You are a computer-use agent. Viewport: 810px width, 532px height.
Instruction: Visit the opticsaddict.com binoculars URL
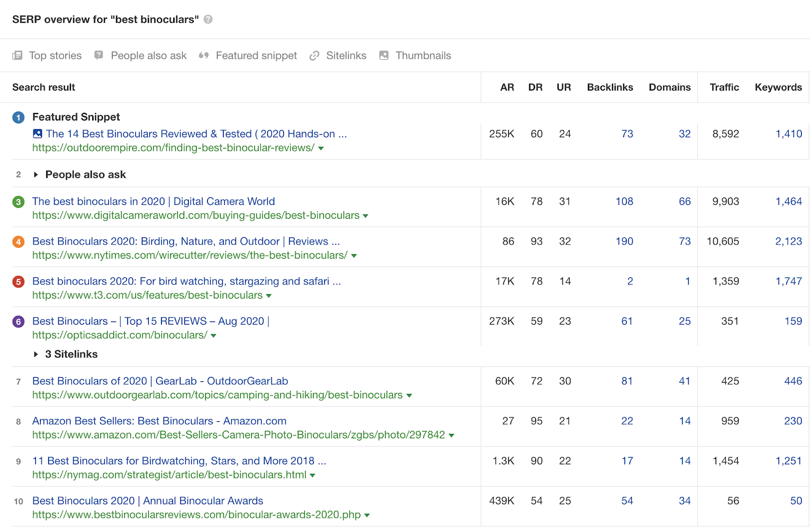[120, 335]
